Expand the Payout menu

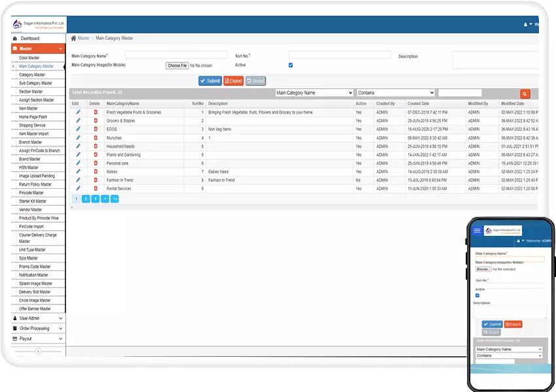tap(39, 339)
